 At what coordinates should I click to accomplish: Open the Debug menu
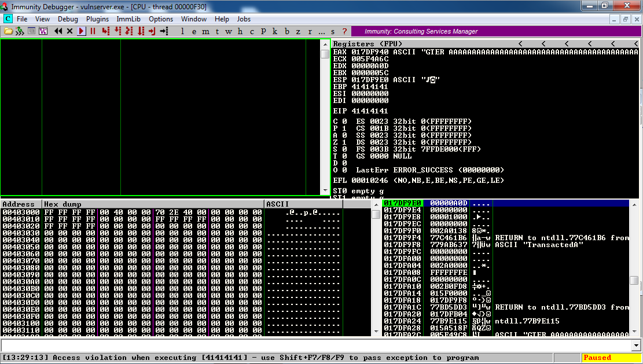(68, 19)
